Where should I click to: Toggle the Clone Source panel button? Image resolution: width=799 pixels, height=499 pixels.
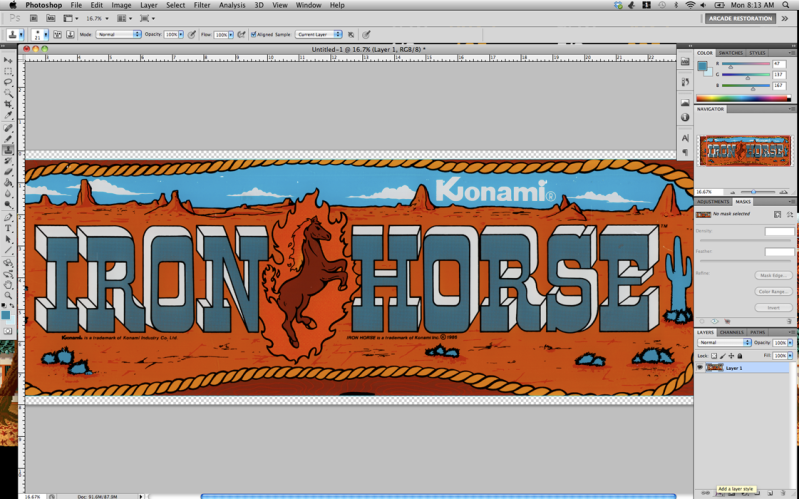click(x=70, y=35)
